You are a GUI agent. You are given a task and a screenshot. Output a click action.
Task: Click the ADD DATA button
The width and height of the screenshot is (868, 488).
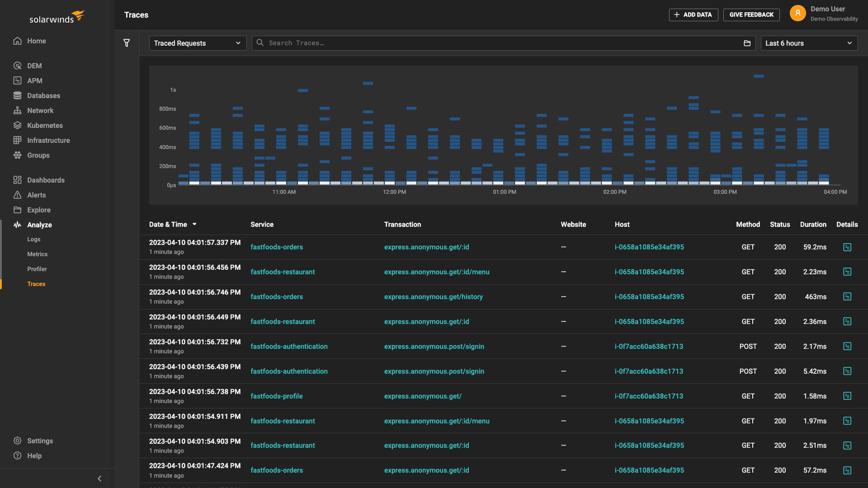693,14
